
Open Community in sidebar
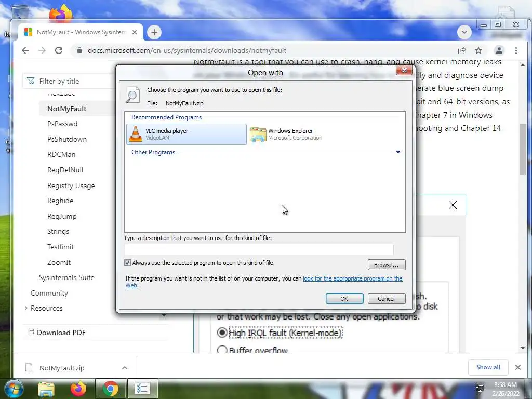click(49, 293)
